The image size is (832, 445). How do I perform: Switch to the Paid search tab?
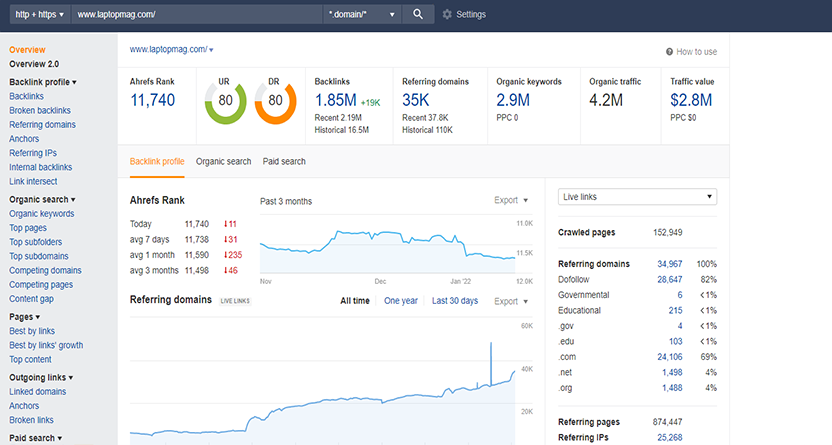(x=284, y=161)
